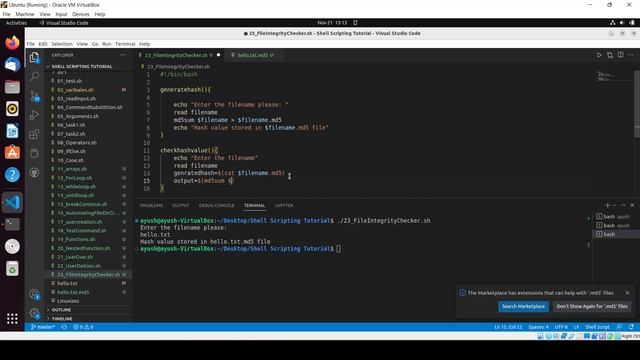Click notifications bell in status bar
Viewport: 640px width, 360px height.
click(631, 327)
